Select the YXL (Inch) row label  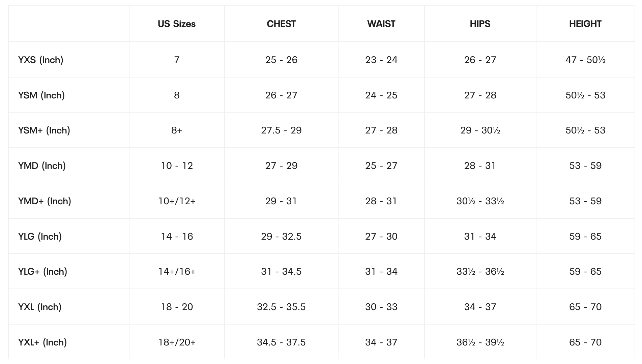click(x=40, y=307)
